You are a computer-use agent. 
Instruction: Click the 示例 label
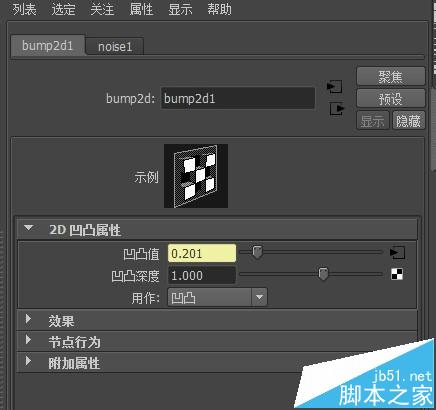[146, 177]
